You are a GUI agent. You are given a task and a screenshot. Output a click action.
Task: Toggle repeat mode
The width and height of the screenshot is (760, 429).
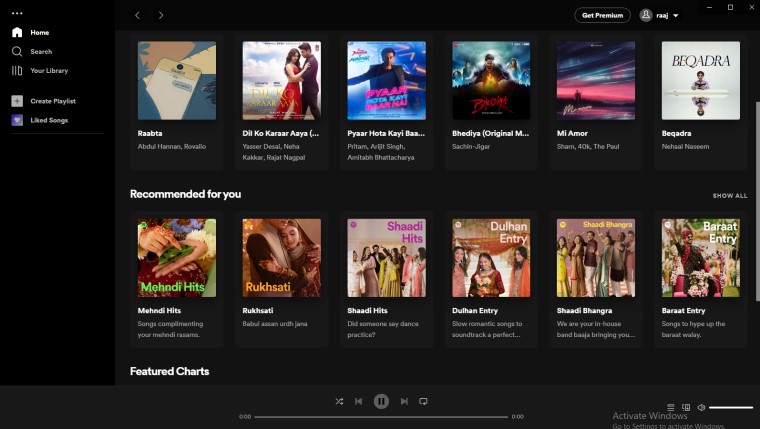coord(423,401)
